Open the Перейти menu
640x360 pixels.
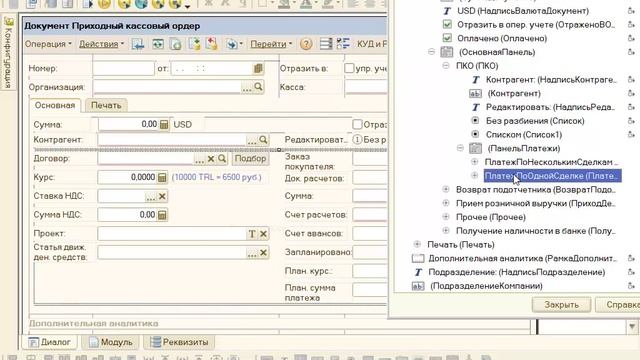click(271, 44)
